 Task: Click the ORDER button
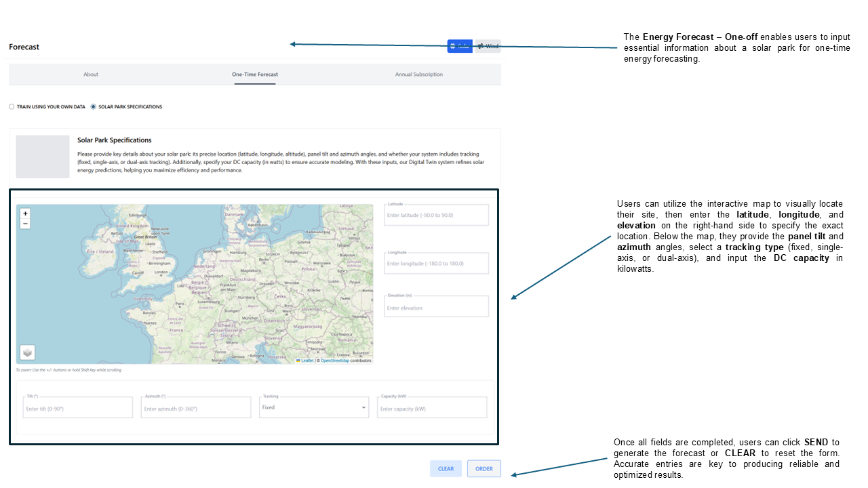484,468
